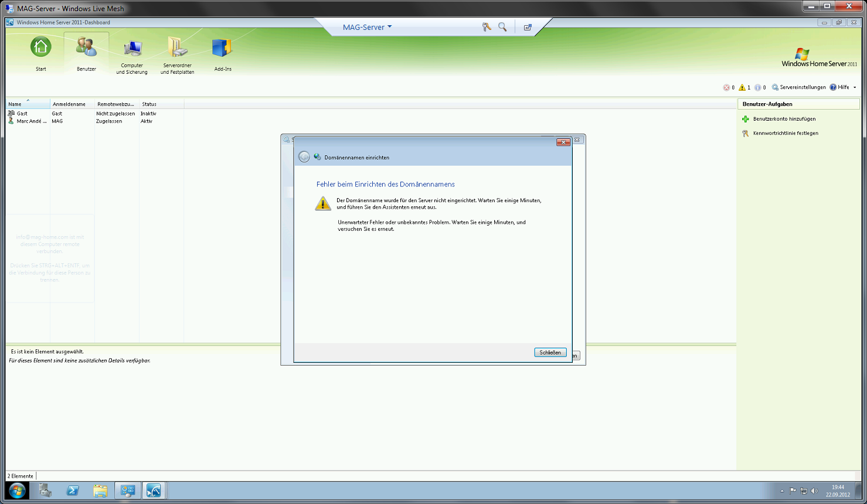Click Kennwortrichtlinie festlegen task
867x504 pixels.
click(x=786, y=133)
